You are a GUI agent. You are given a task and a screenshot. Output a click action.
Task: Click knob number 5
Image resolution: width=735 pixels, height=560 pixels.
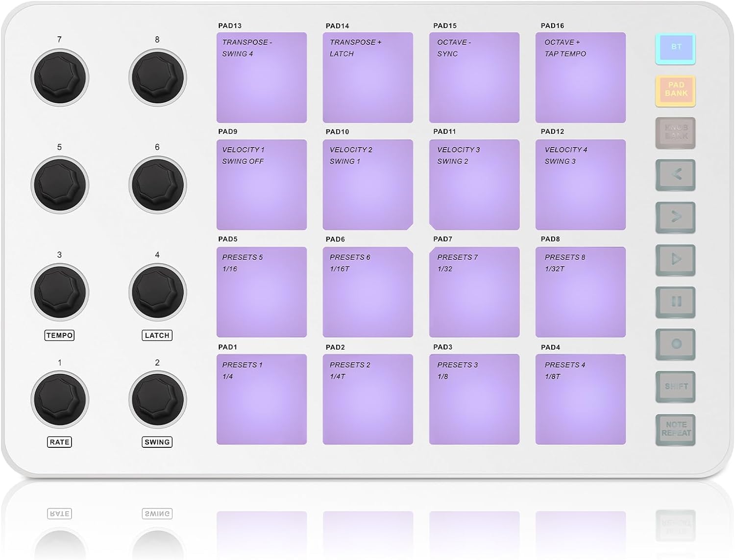coord(60,185)
